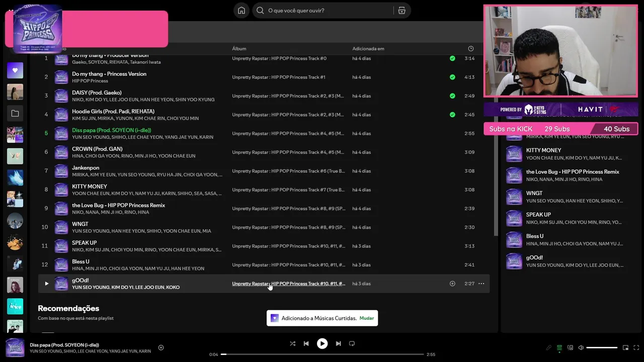The image size is (644, 362).
Task: Sort by Adicionada em column header
Action: coord(368,49)
